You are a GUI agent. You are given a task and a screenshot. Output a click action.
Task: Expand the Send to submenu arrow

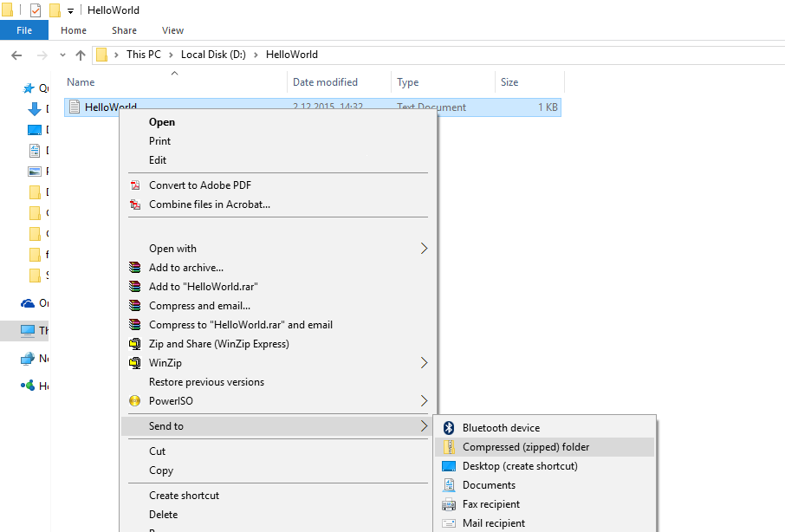click(424, 426)
